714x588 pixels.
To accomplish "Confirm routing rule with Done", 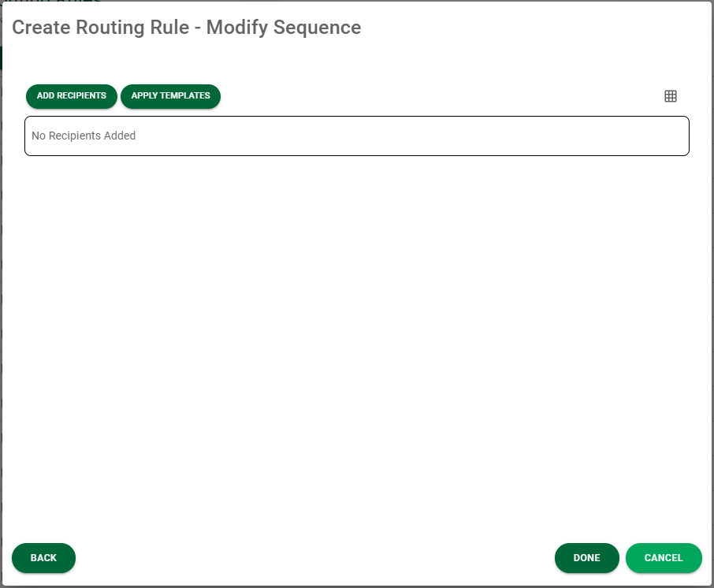I will pos(586,558).
